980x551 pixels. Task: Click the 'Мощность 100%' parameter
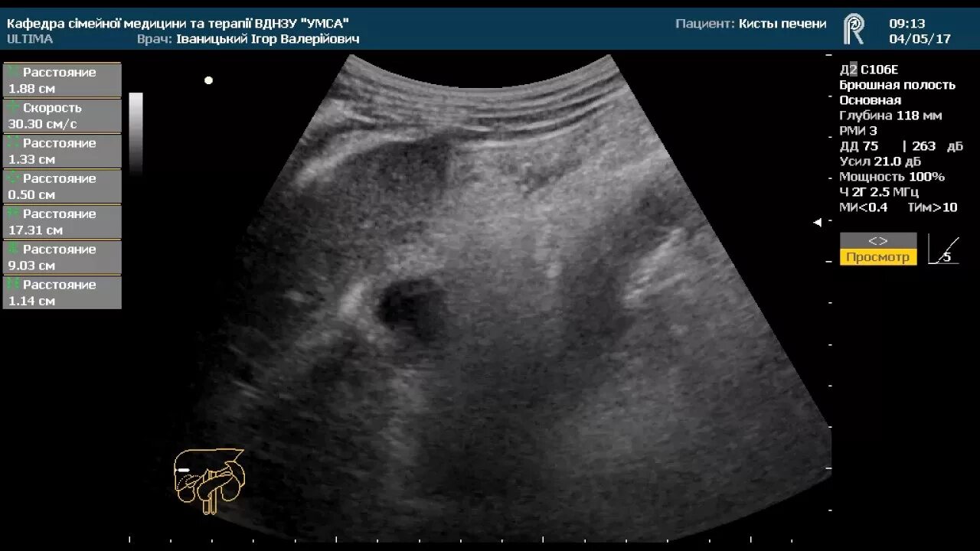(x=892, y=177)
